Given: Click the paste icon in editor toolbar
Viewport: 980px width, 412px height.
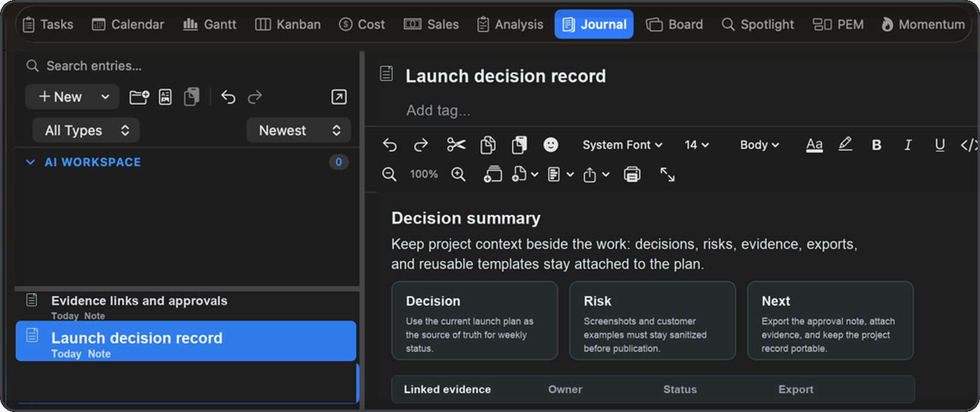Looking at the screenshot, I should pyautogui.click(x=519, y=145).
